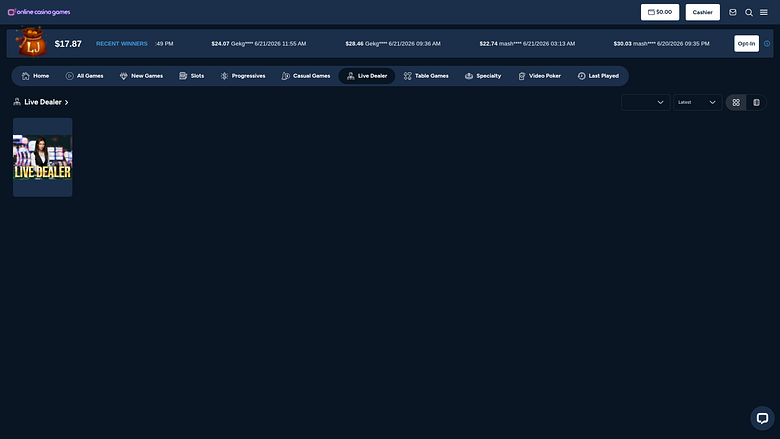This screenshot has height=439, width=780.
Task: Click the $17.87 jackpot amount
Action: coord(68,44)
